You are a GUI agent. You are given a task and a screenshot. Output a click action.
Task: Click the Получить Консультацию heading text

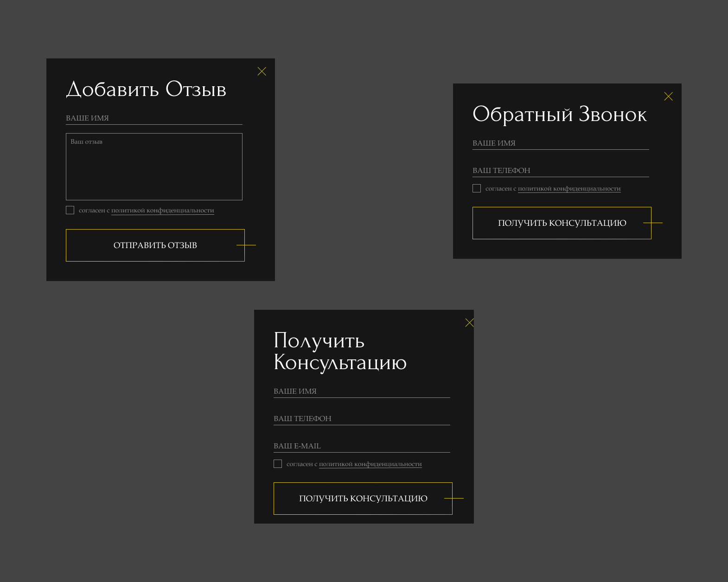(340, 352)
